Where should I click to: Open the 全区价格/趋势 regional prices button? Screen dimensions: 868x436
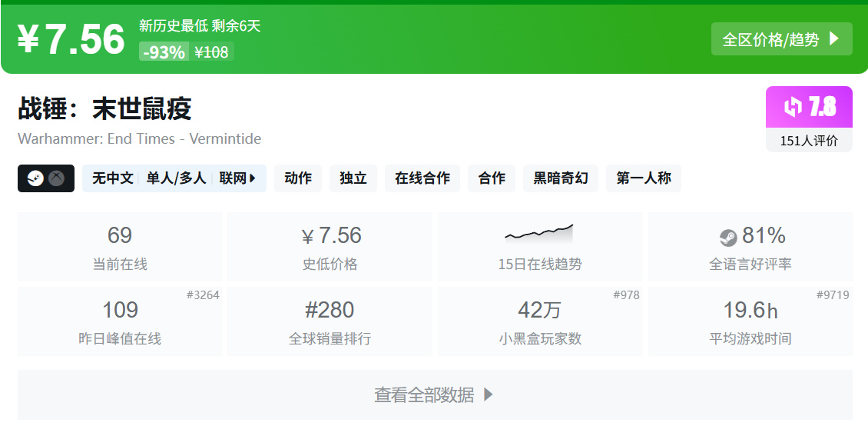click(x=781, y=39)
